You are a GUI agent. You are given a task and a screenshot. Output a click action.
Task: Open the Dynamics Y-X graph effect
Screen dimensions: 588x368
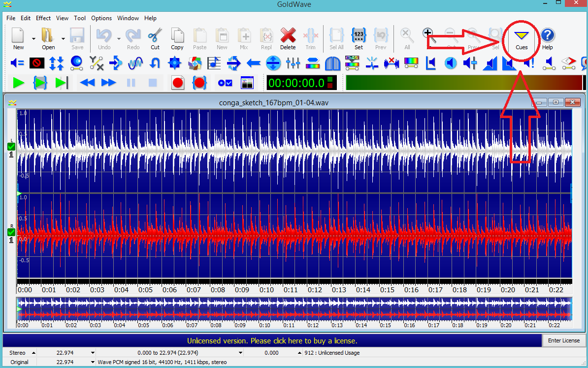click(97, 63)
